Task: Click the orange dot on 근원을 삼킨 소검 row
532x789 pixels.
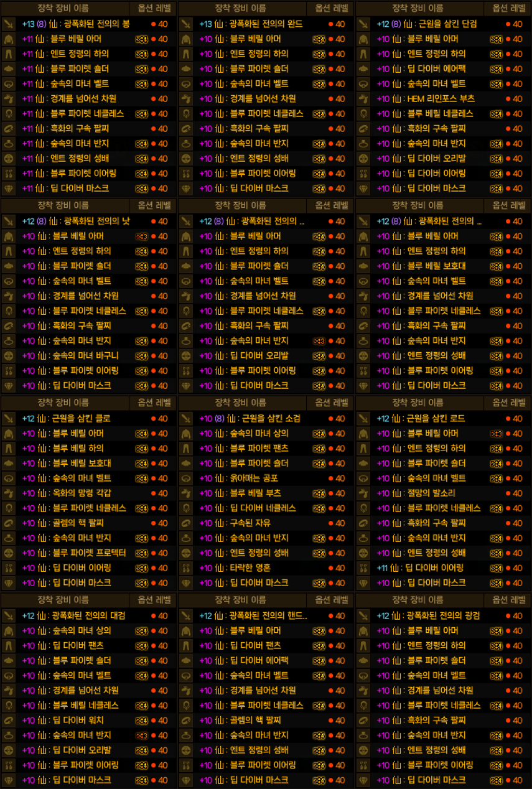Action: [331, 419]
